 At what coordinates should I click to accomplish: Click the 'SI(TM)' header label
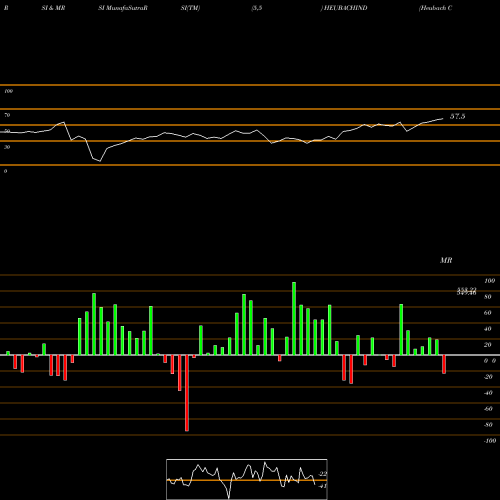click(190, 8)
